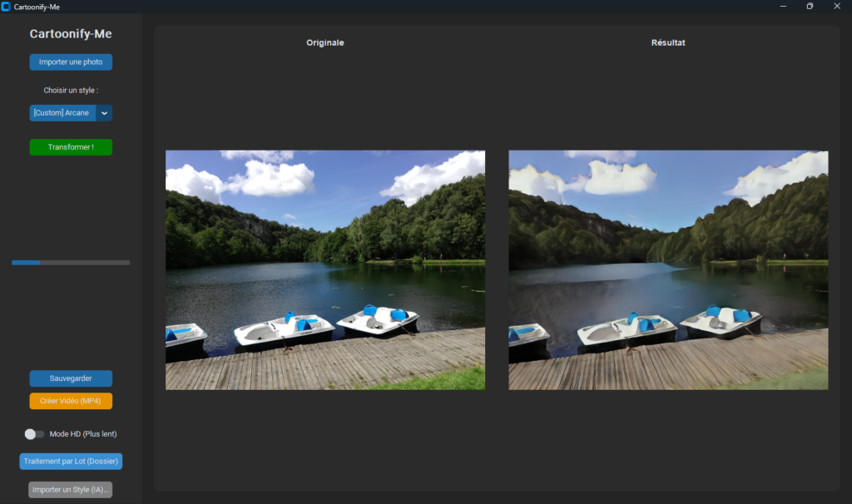This screenshot has width=852, height=504.
Task: Select the cartoonified result image
Action: pyautogui.click(x=668, y=269)
